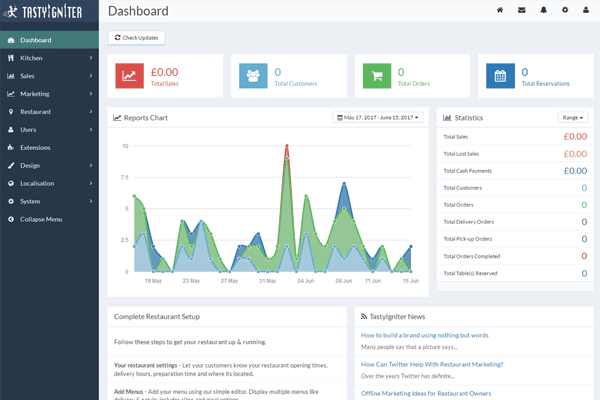This screenshot has height=400, width=600.
Task: Click the Check Updates button
Action: point(136,37)
